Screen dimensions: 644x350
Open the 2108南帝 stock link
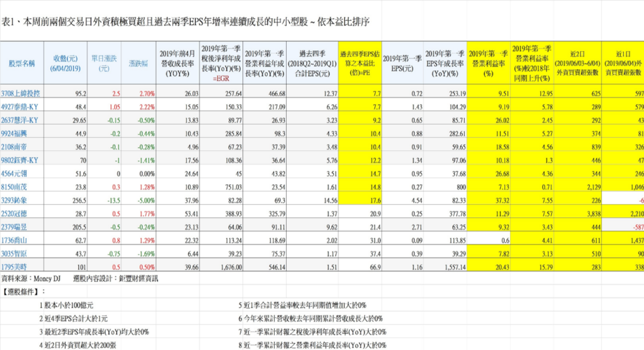click(x=14, y=147)
